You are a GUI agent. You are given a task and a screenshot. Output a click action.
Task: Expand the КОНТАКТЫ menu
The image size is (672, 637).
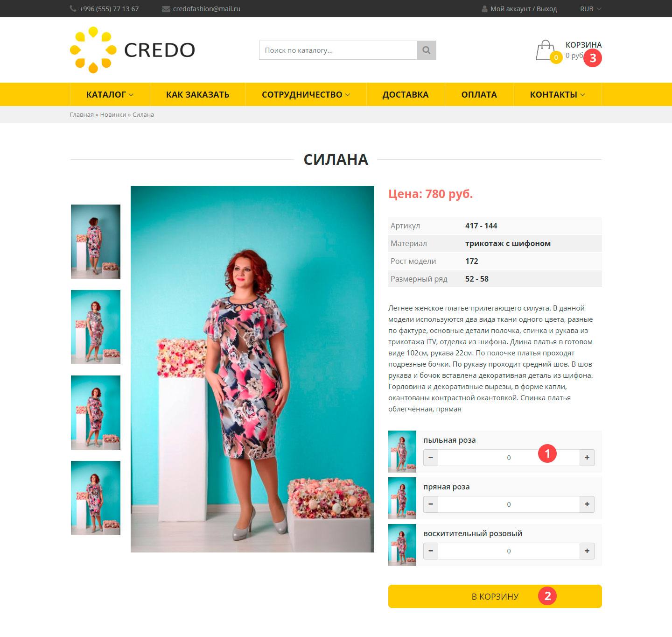tap(557, 94)
